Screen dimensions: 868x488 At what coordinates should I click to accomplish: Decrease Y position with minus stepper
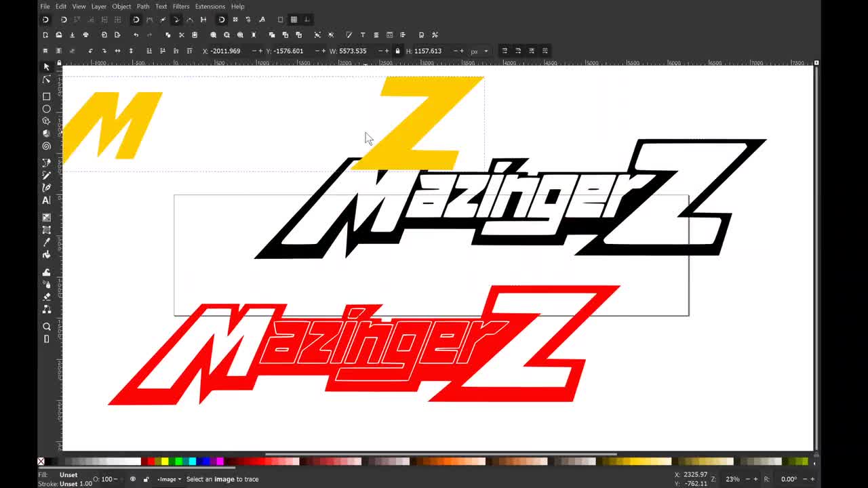[317, 51]
